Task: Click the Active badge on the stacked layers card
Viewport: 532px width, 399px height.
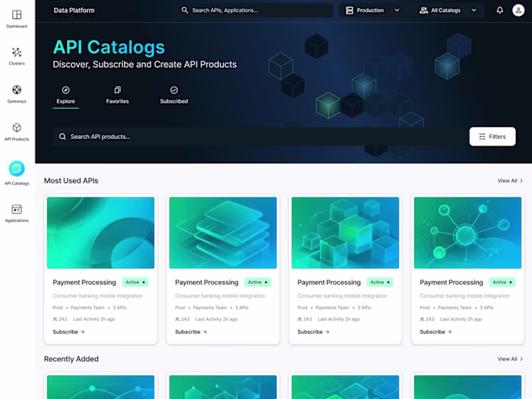Action: [x=258, y=282]
